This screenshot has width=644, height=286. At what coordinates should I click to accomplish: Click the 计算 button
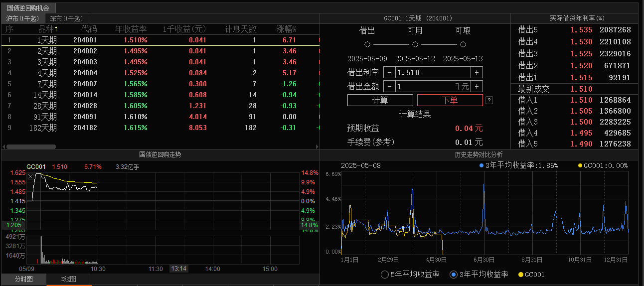coord(380,100)
